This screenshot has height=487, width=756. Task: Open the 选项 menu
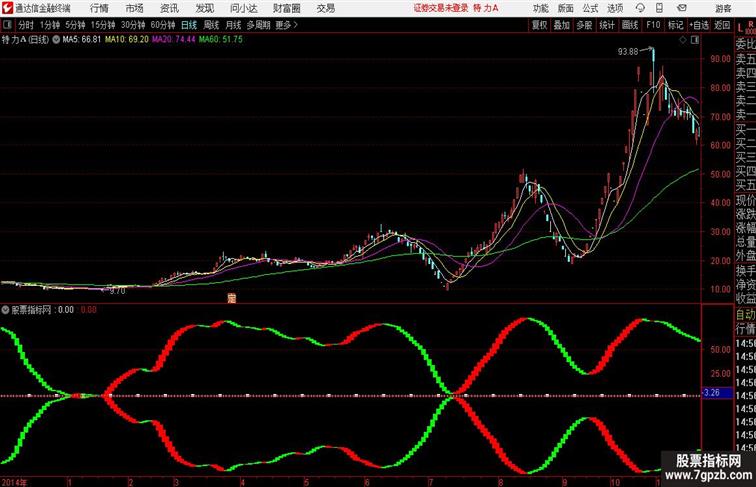615,8
